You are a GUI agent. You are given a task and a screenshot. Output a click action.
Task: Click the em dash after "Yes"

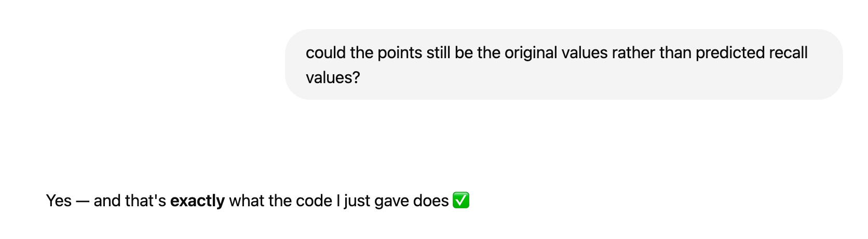pos(83,201)
